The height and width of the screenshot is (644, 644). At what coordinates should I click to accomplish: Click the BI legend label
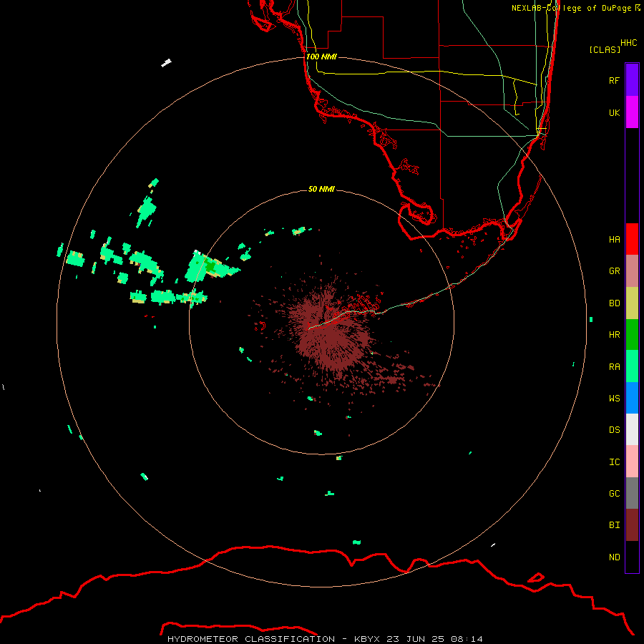click(614, 525)
